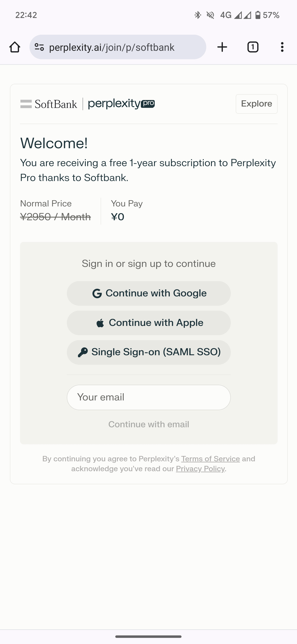
Task: Open the Terms of Service link
Action: click(x=210, y=459)
